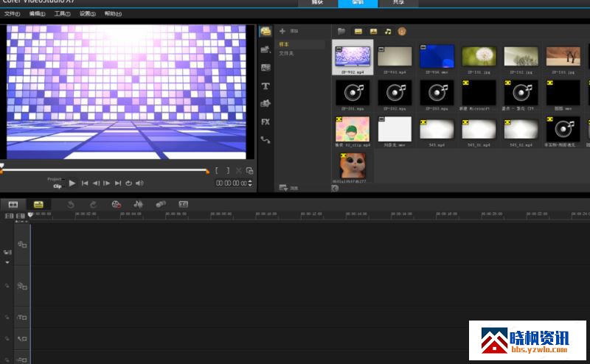Jump to Home start of clip
The image size is (590, 364).
tap(85, 183)
